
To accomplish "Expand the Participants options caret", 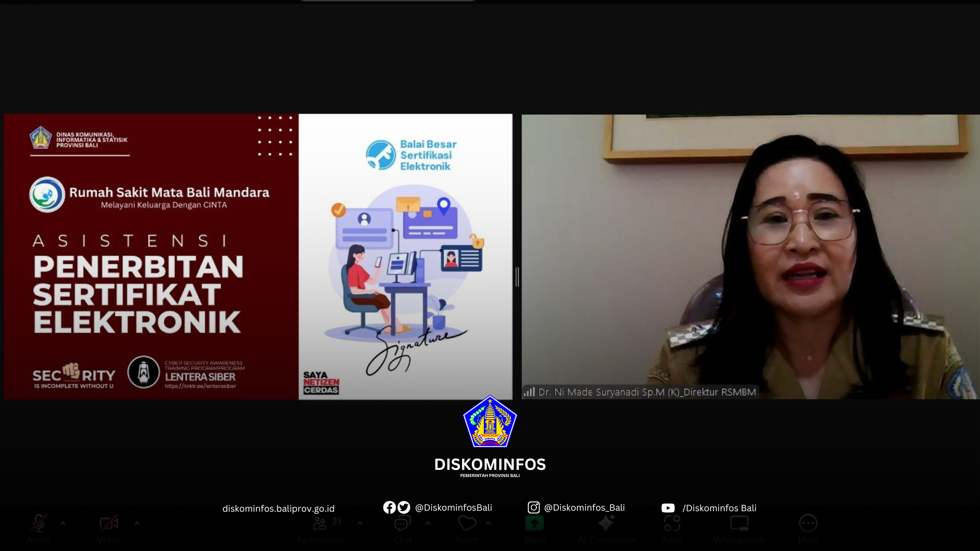I will (360, 523).
